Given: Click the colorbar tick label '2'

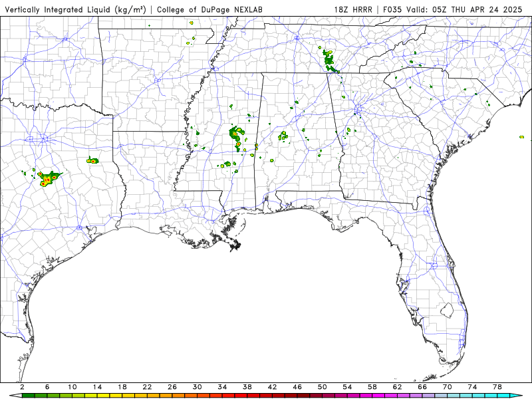Looking at the screenshot, I should [22, 387].
